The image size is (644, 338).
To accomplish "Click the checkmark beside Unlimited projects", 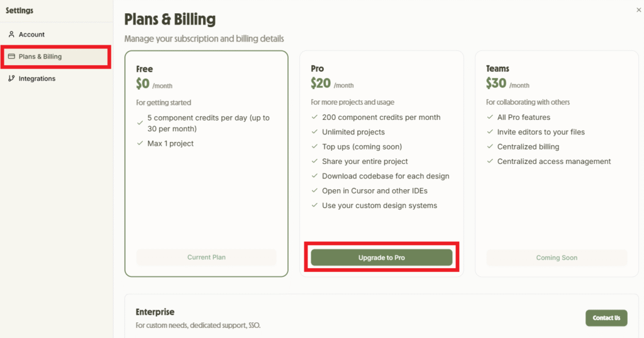I will [314, 132].
